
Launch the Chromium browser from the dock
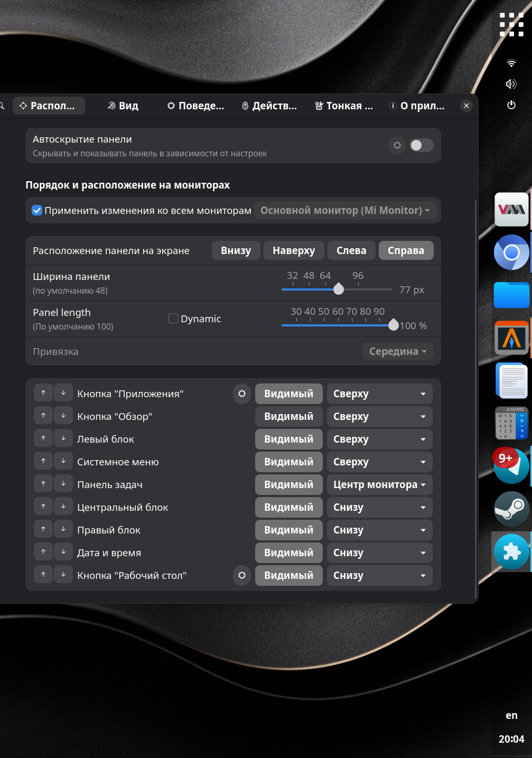511,252
